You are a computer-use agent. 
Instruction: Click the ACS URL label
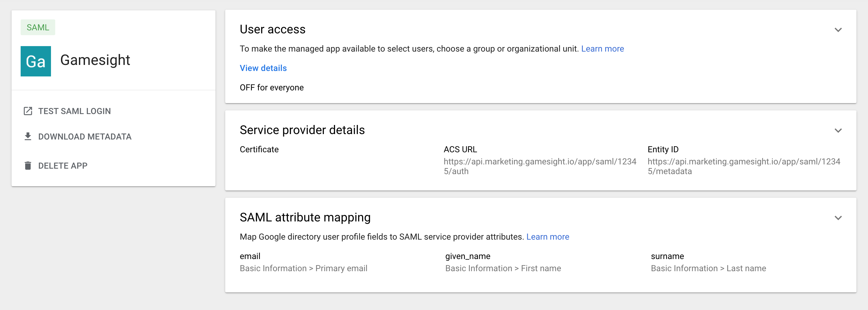click(460, 150)
